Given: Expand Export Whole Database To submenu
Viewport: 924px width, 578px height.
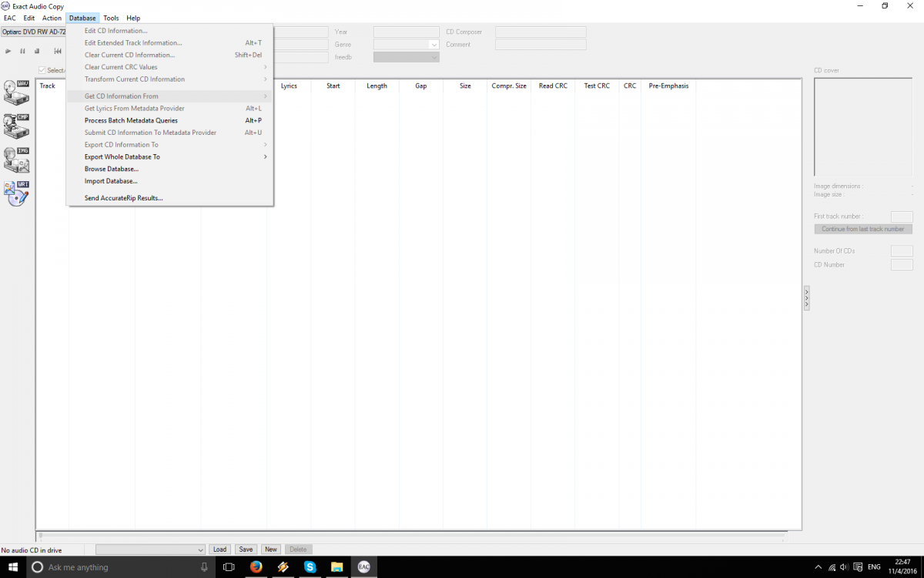Looking at the screenshot, I should (x=169, y=156).
